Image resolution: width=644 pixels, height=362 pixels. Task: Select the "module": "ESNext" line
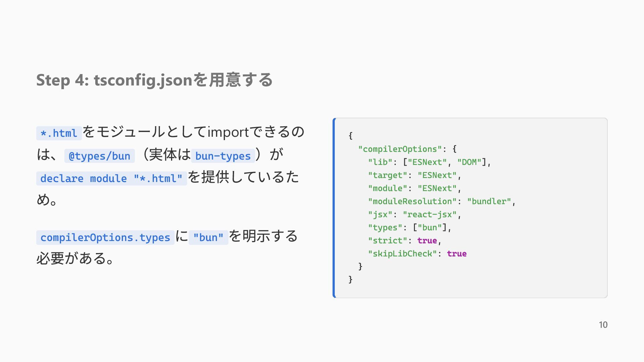(x=415, y=188)
